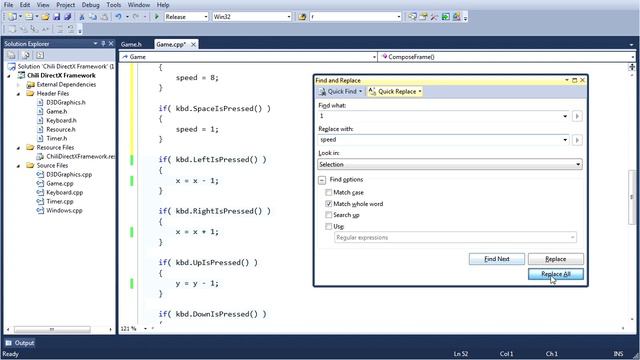The height and width of the screenshot is (360, 640).
Task: Click the Find in Files toolbar icon
Action: tap(302, 17)
